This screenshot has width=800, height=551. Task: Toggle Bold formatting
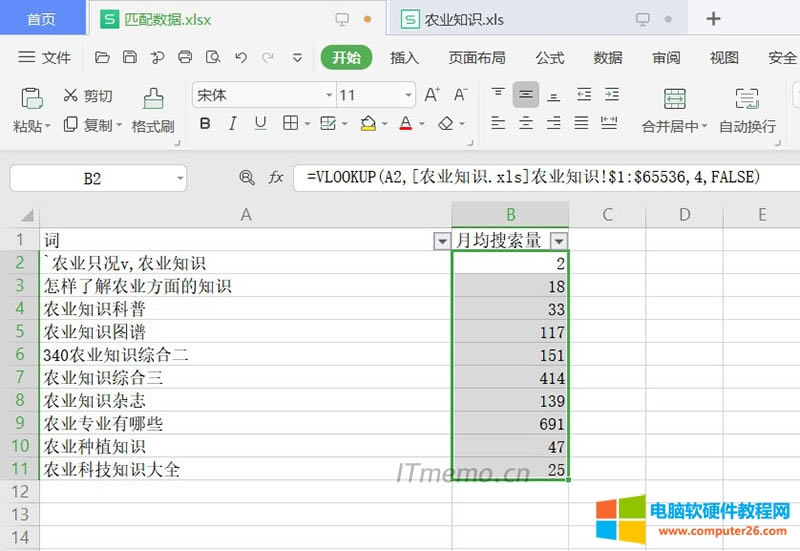pos(205,124)
